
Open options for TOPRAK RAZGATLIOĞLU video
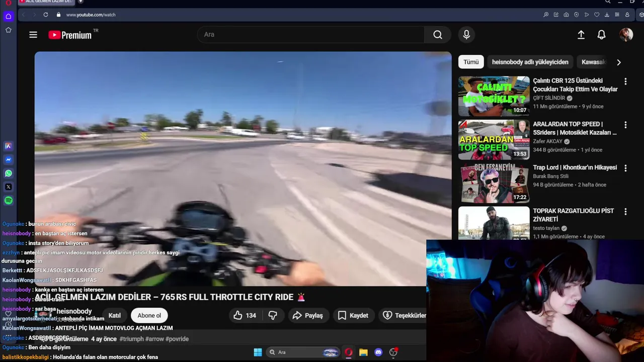(625, 212)
